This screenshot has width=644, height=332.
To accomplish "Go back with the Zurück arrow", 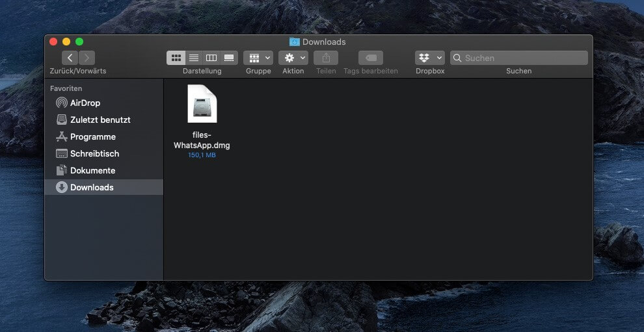I will [70, 58].
